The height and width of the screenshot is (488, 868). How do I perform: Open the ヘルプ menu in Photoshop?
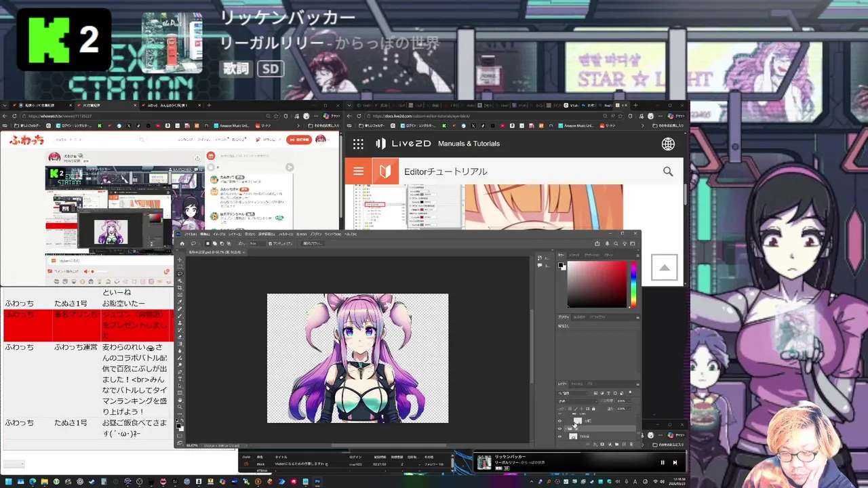tap(351, 234)
